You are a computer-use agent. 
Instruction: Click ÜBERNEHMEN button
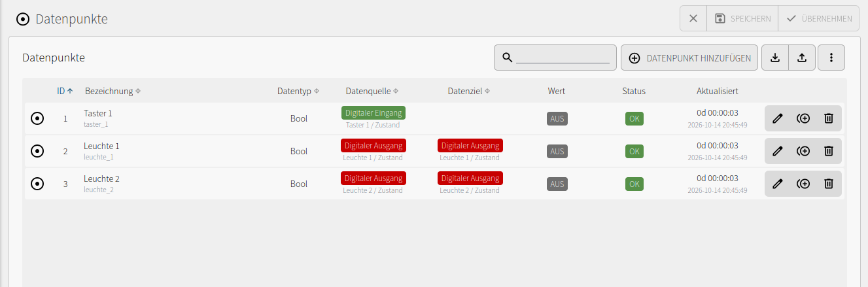[819, 18]
